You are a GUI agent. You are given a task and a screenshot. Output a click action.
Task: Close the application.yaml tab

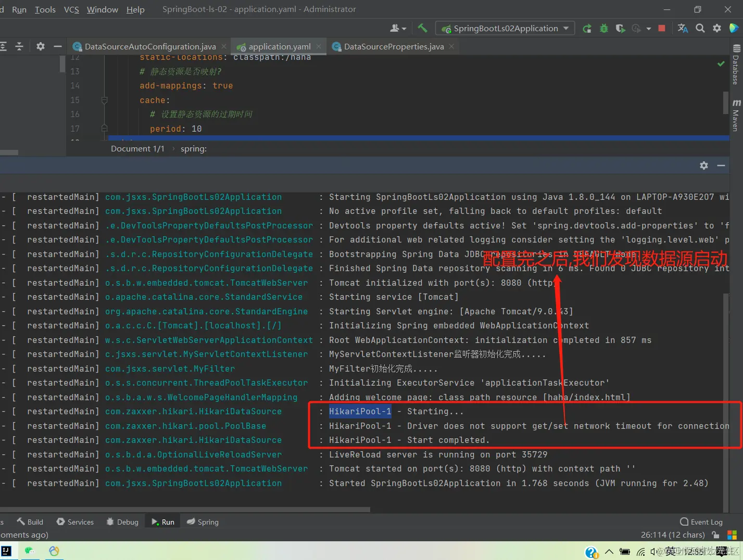(x=319, y=46)
